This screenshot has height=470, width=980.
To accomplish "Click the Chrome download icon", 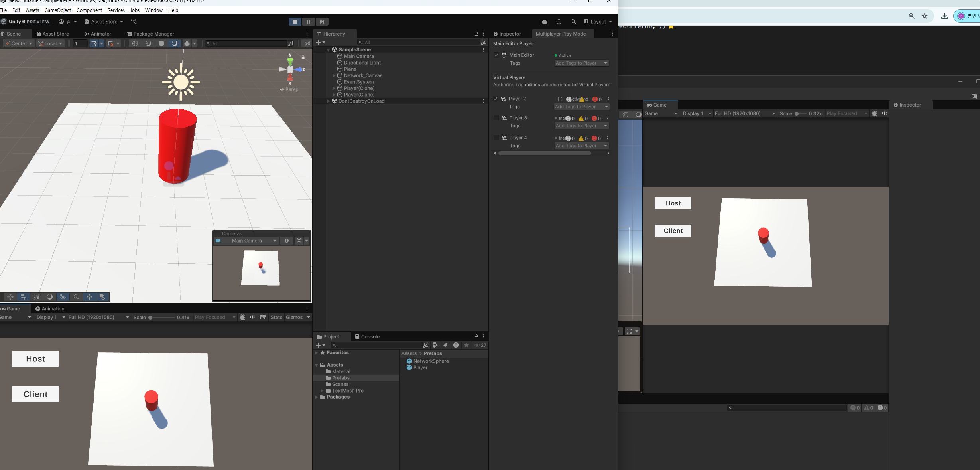I will tap(944, 16).
